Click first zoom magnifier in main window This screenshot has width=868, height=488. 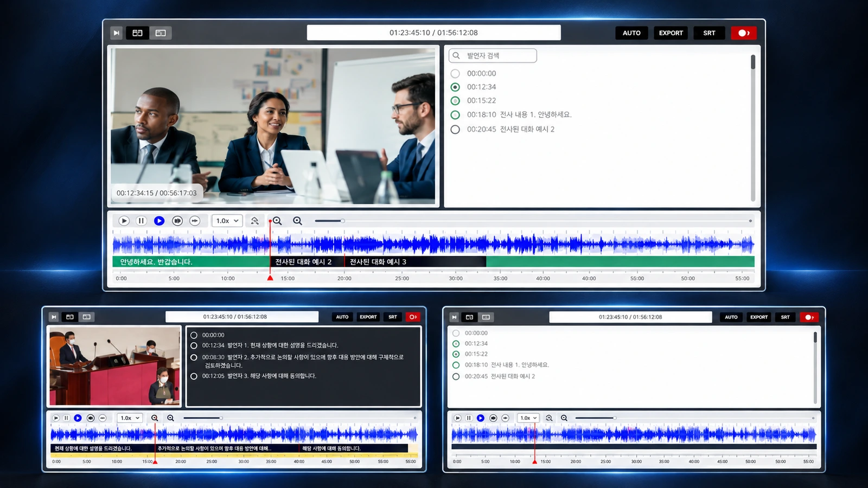(x=277, y=221)
